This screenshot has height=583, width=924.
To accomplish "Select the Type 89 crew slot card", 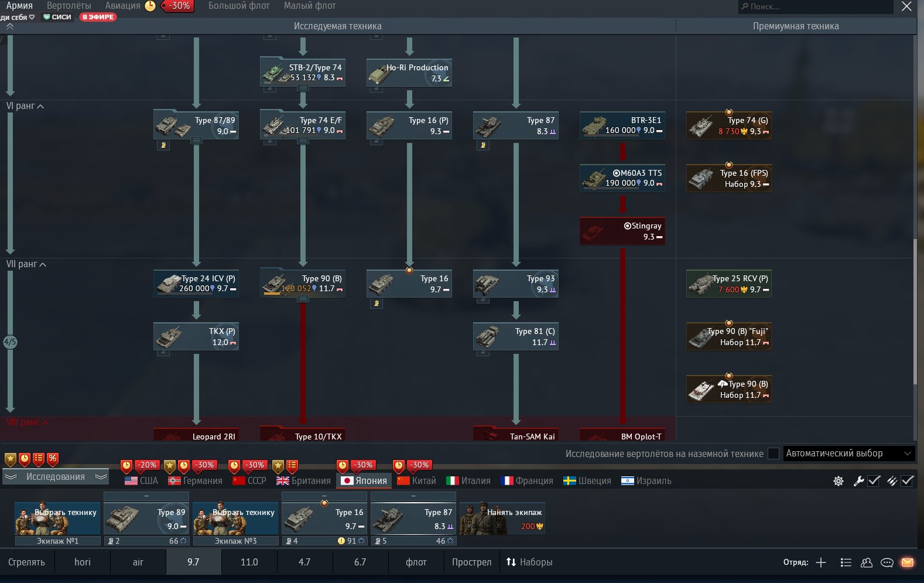I will click(x=146, y=519).
